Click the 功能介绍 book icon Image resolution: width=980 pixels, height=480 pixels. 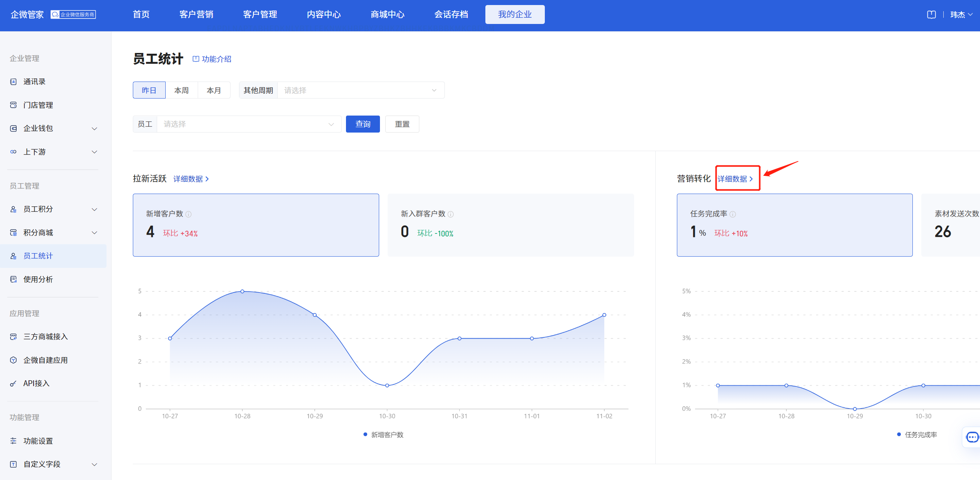pos(196,59)
